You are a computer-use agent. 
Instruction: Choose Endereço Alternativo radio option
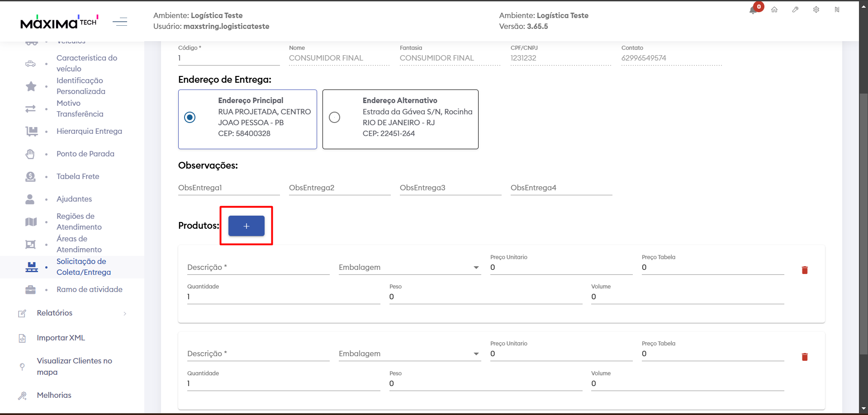[x=334, y=118]
